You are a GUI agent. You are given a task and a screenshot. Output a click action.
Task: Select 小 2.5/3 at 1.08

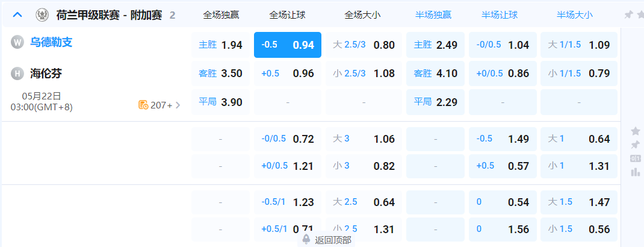tap(364, 73)
